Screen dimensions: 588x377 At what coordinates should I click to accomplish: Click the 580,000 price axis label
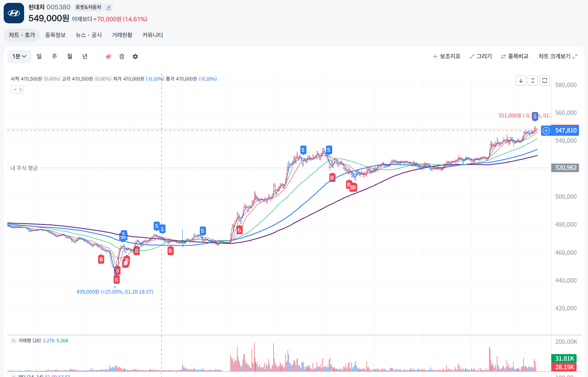click(x=566, y=85)
